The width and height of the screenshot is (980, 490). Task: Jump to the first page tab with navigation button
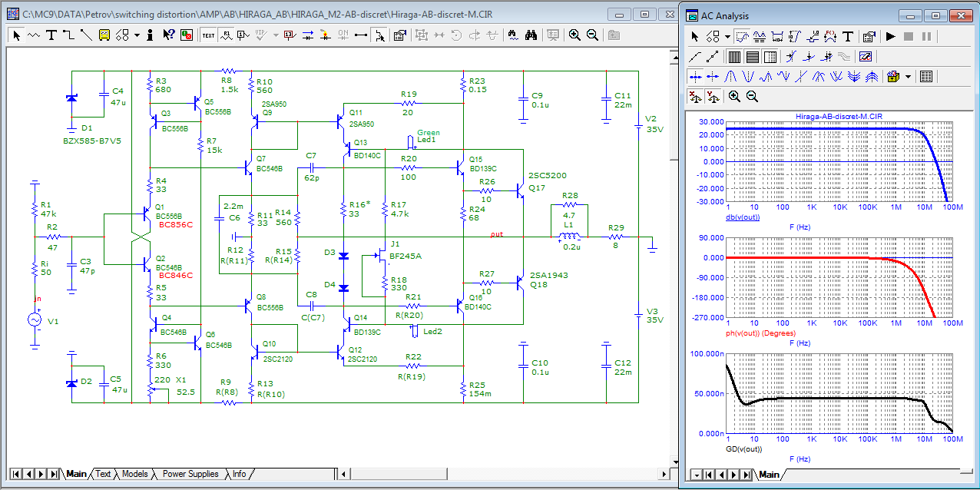point(15,474)
